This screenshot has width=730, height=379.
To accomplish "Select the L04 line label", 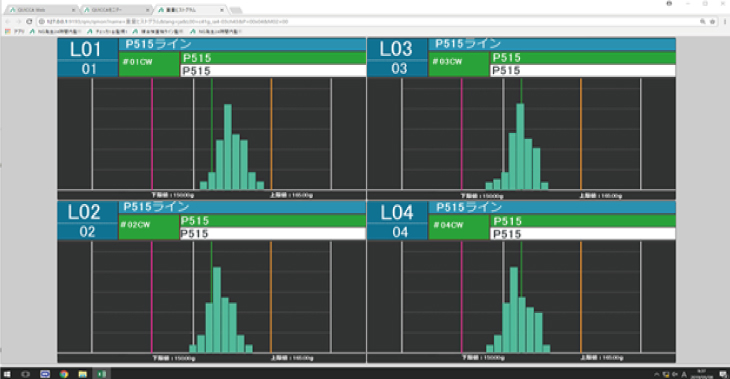I will click(x=397, y=212).
